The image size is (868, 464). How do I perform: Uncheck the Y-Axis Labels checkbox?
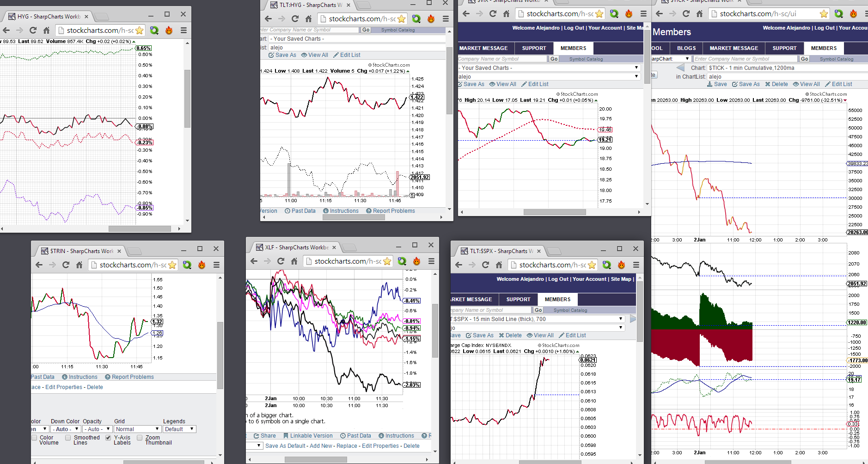click(x=108, y=438)
